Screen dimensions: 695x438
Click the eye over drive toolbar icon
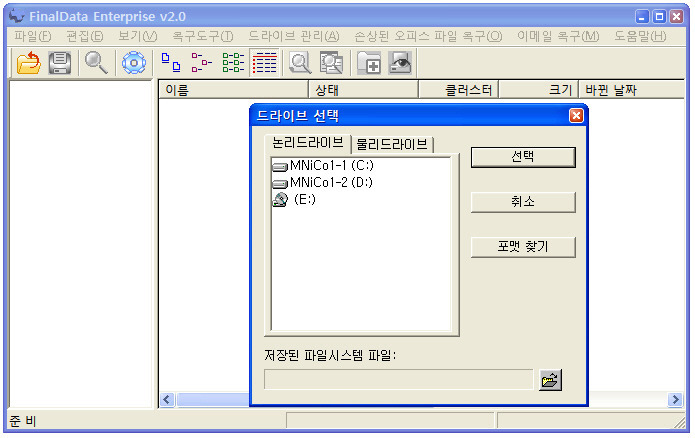coord(400,63)
